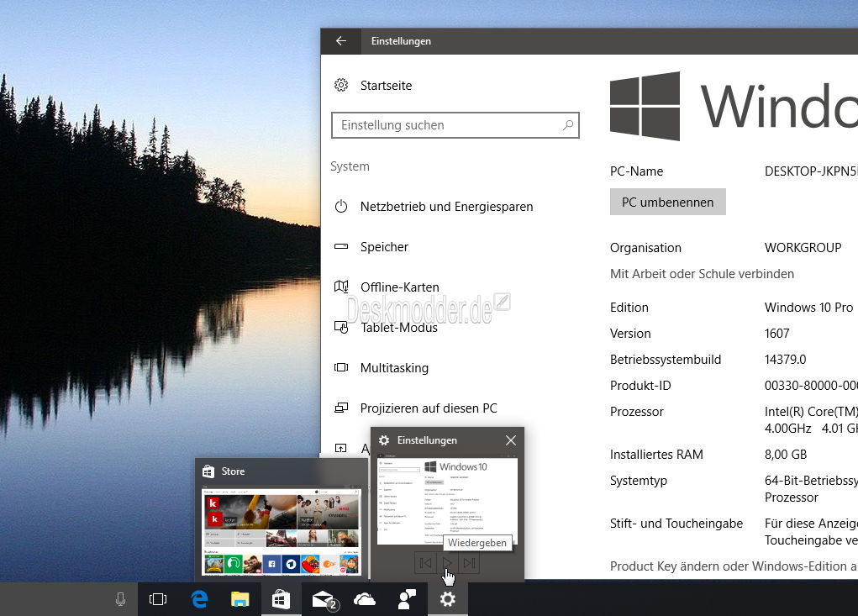Click the Systemtyp label
858x616 pixels.
[639, 481]
